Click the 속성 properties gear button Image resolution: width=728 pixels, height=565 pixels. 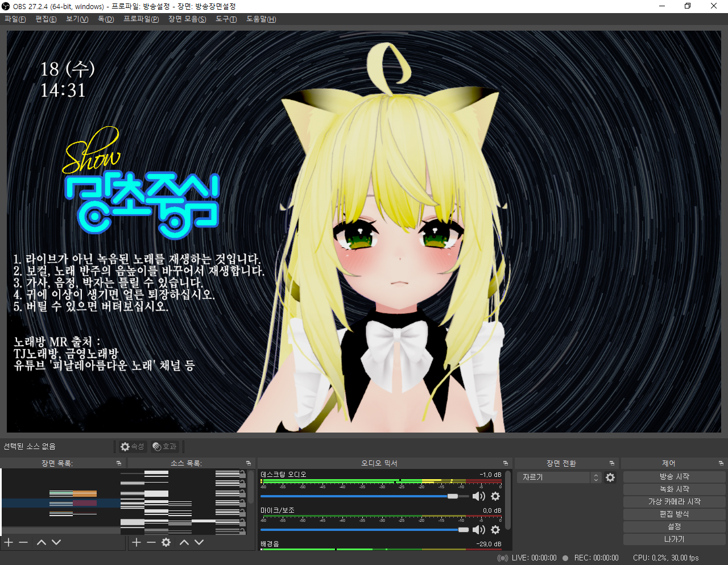(x=132, y=447)
